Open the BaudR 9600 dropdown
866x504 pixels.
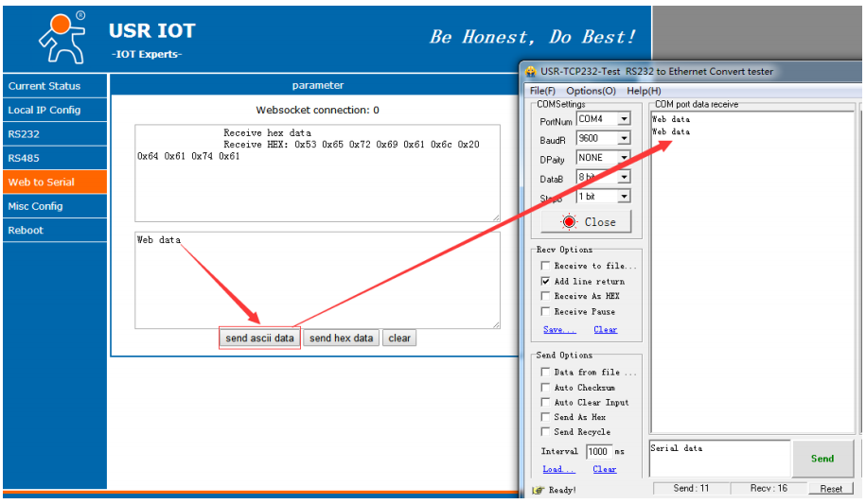pos(624,138)
